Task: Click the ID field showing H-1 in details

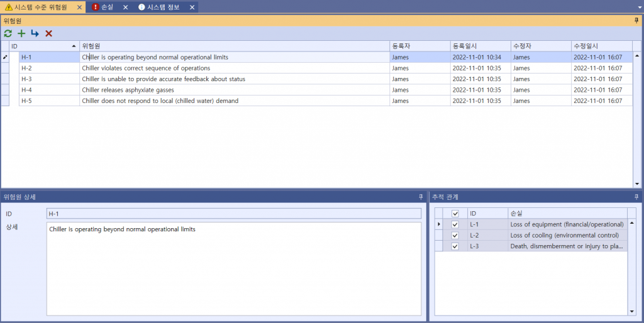Action: click(x=234, y=214)
